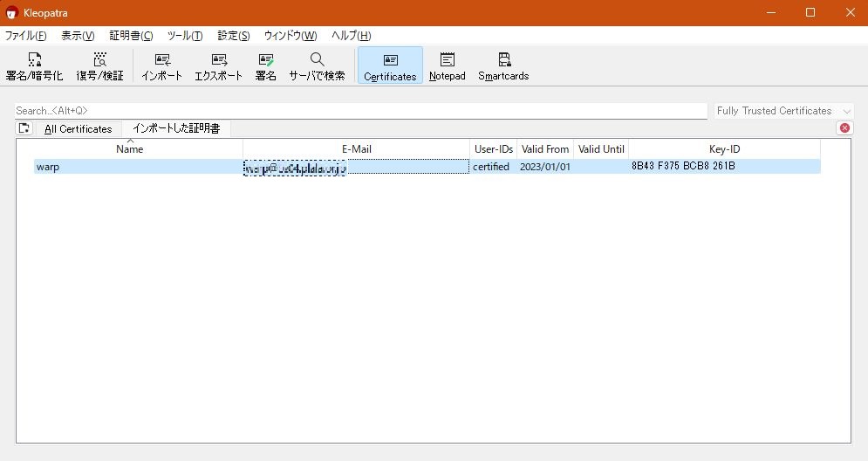Close the current tab with the red X icon
Viewport: 868px width, 461px height.
coord(844,128)
